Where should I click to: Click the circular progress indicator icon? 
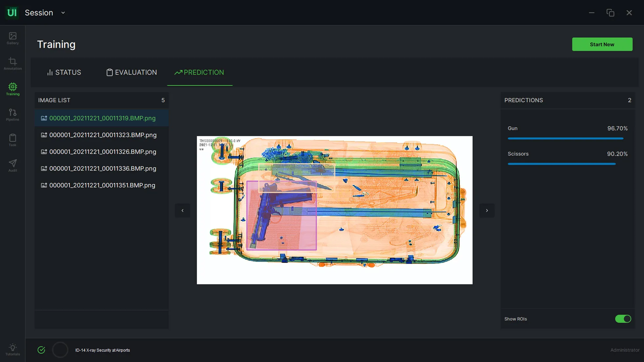point(60,350)
